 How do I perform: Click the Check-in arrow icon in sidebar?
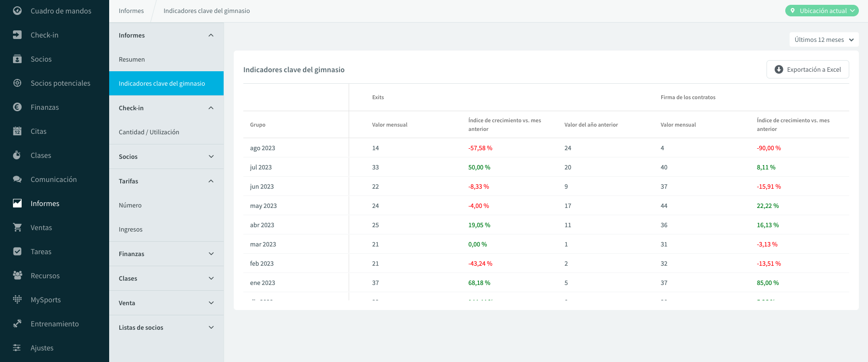(x=17, y=35)
